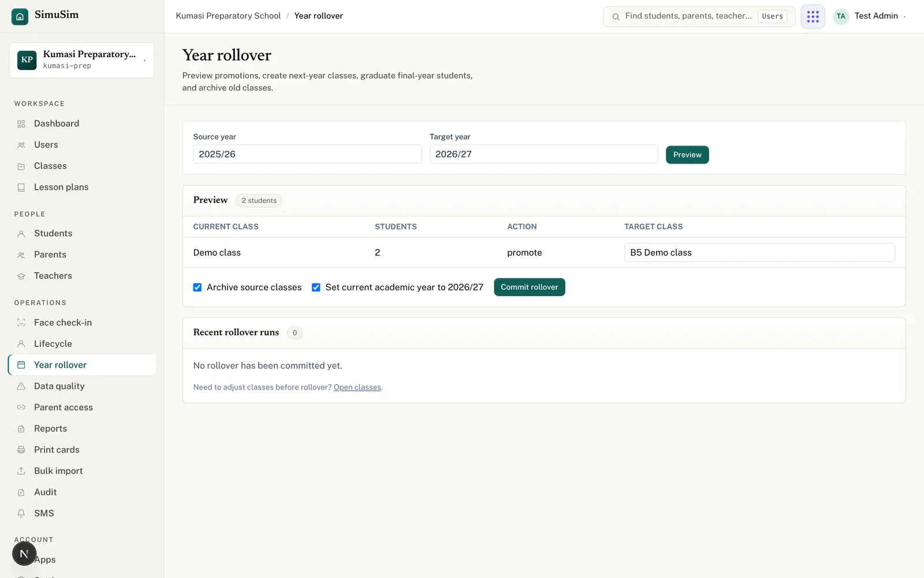The width and height of the screenshot is (924, 578).
Task: Click the Dashboard sidebar icon
Action: [21, 124]
